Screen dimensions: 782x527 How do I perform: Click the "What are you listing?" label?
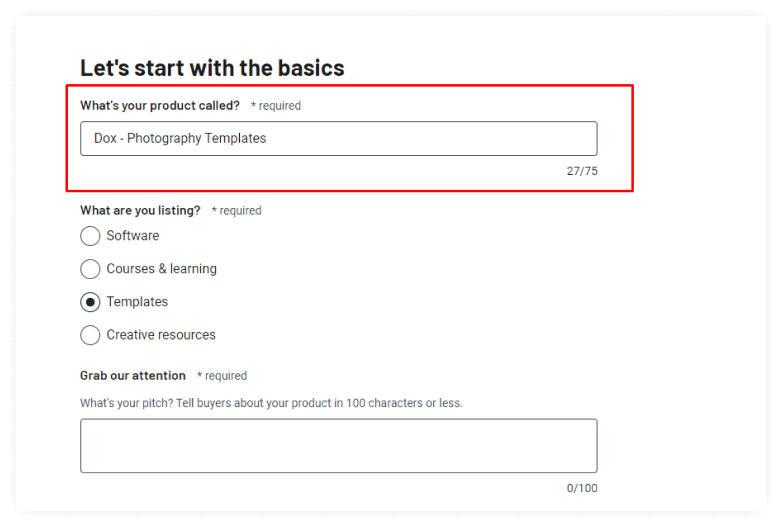point(140,210)
